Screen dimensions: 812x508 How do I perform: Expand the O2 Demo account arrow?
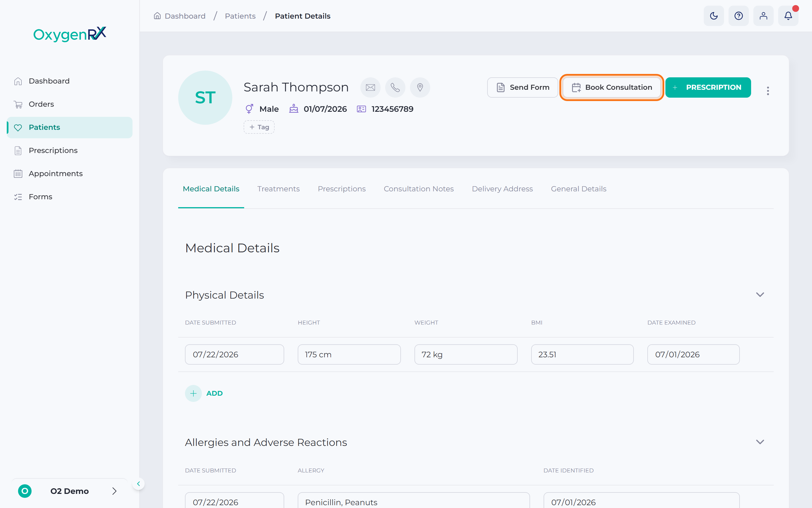pos(114,491)
